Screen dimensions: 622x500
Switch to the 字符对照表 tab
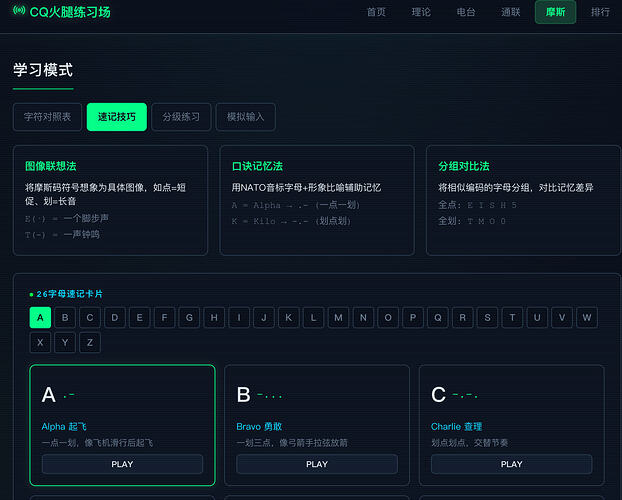47,117
